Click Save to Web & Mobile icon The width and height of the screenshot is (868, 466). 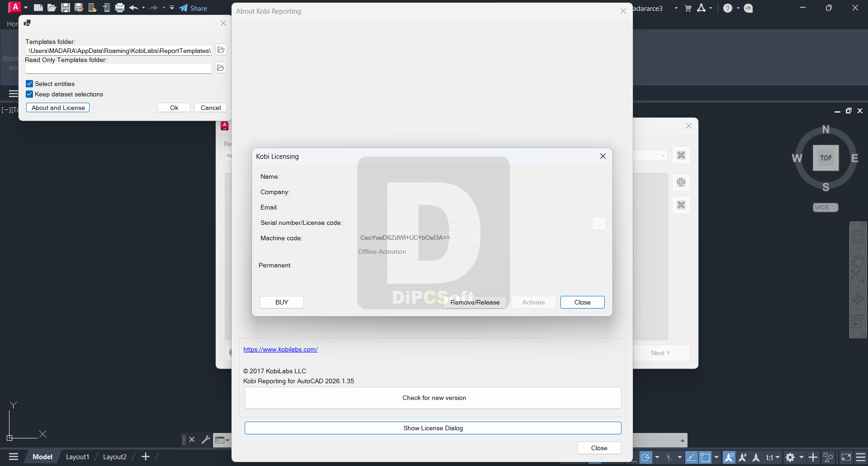[x=106, y=8]
